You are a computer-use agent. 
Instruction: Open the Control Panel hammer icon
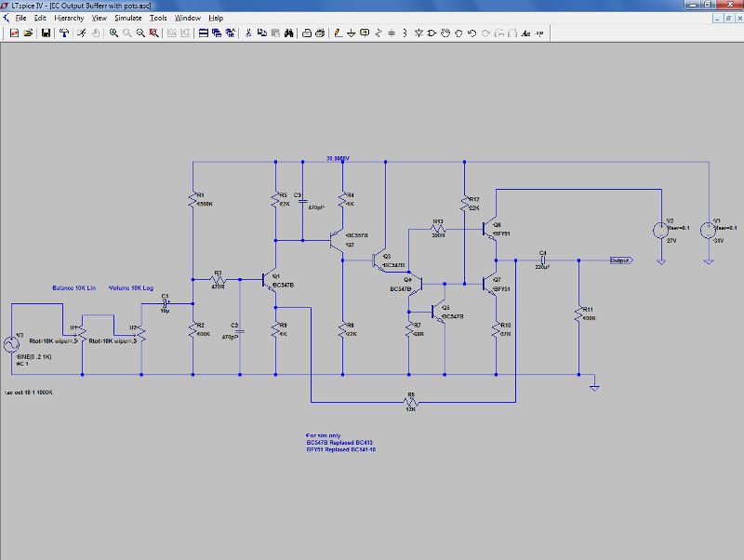tap(64, 33)
